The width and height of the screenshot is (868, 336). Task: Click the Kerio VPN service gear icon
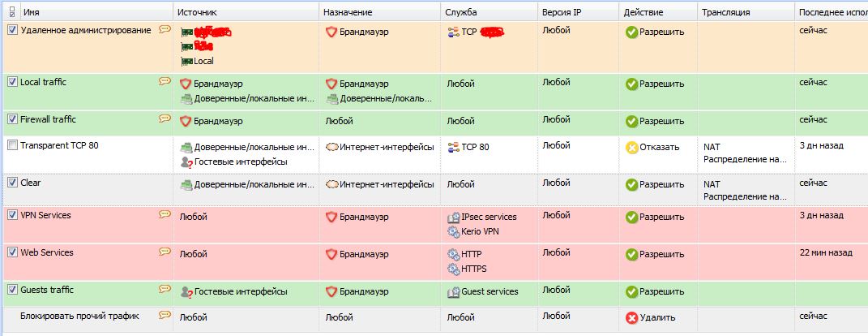pyautogui.click(x=453, y=232)
